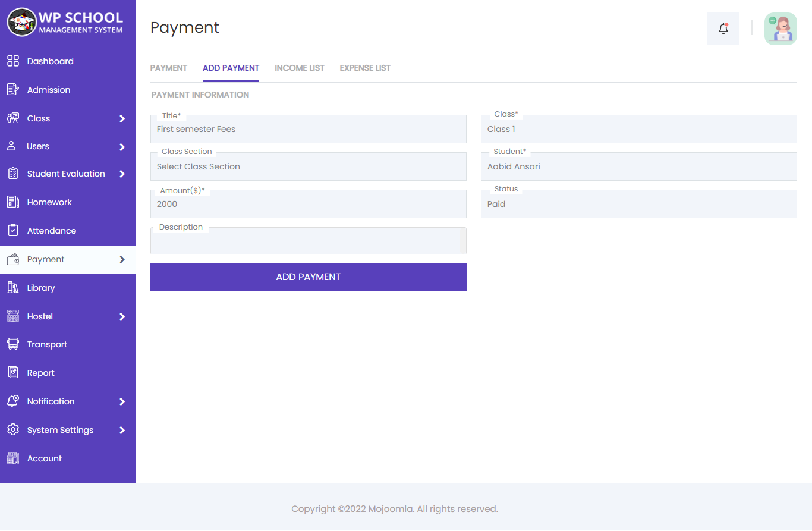This screenshot has height=531, width=812.
Task: Switch to the INCOME LIST tab
Action: pos(299,68)
